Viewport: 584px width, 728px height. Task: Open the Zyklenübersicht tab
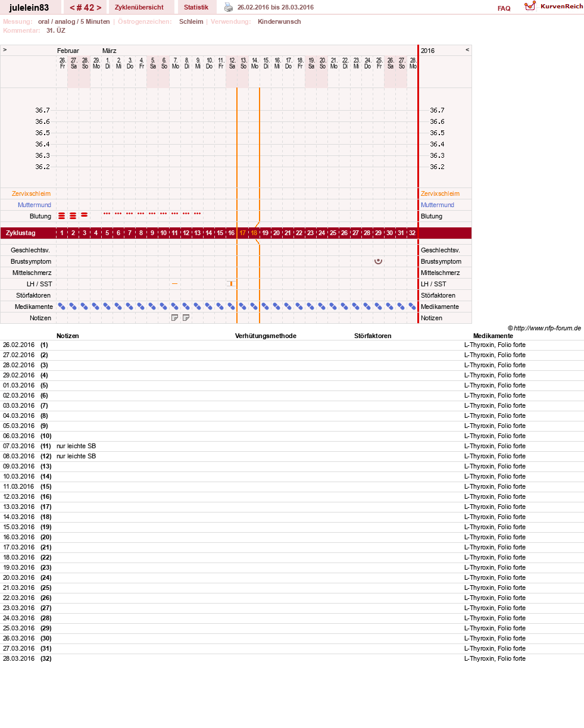[x=139, y=7]
